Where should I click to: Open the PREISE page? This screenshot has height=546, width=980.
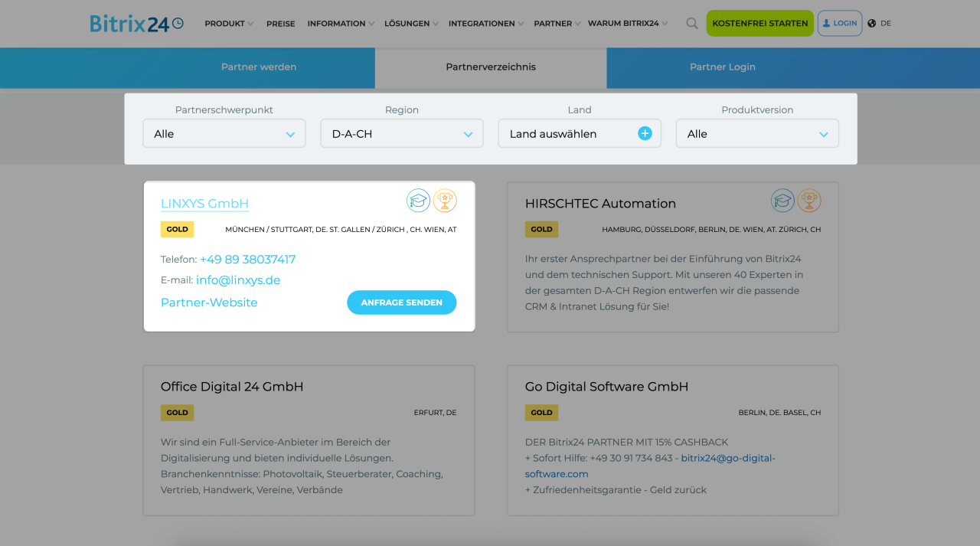point(281,24)
